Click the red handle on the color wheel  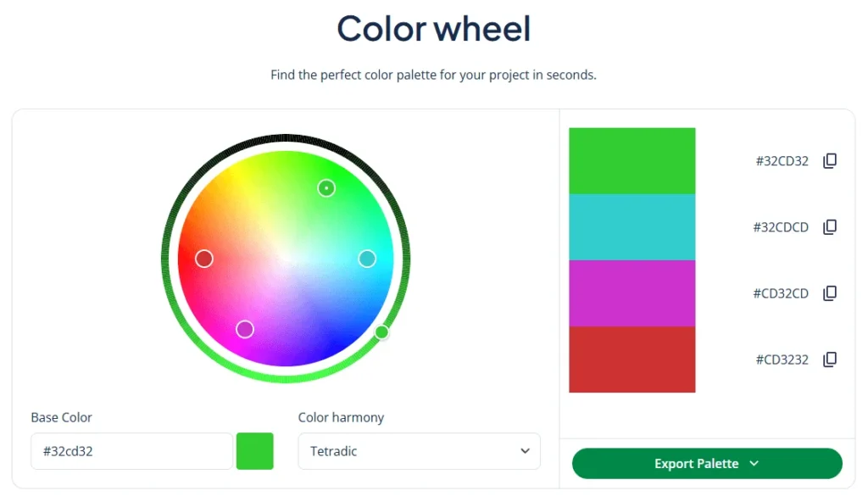click(x=203, y=259)
